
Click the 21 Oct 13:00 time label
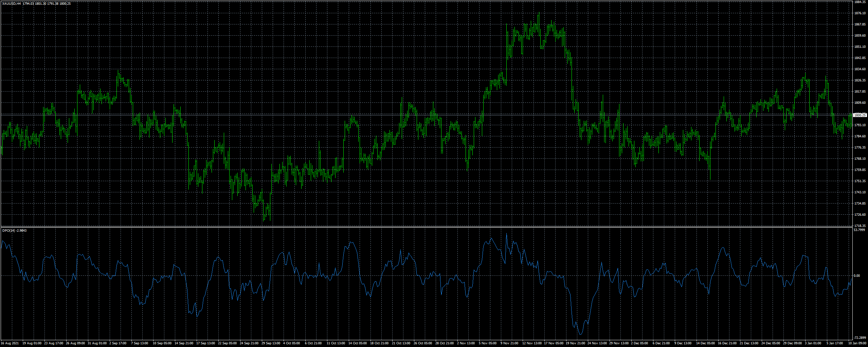point(401,343)
